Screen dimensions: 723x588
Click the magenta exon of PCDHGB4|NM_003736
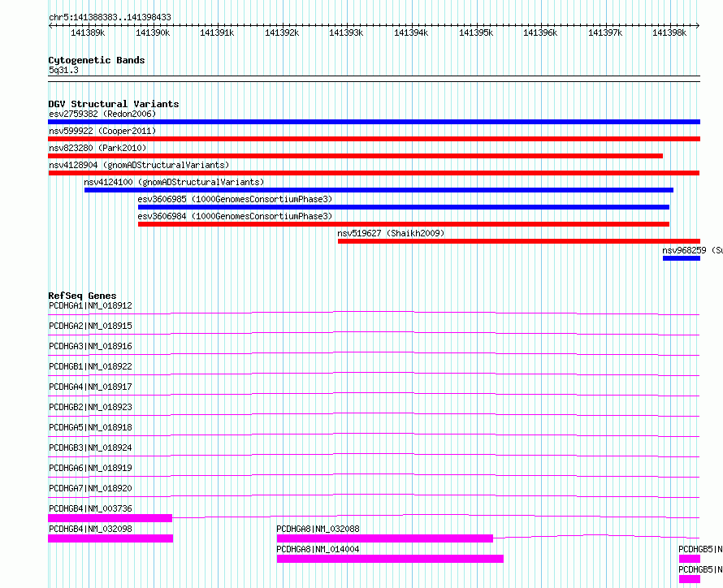[x=110, y=518]
